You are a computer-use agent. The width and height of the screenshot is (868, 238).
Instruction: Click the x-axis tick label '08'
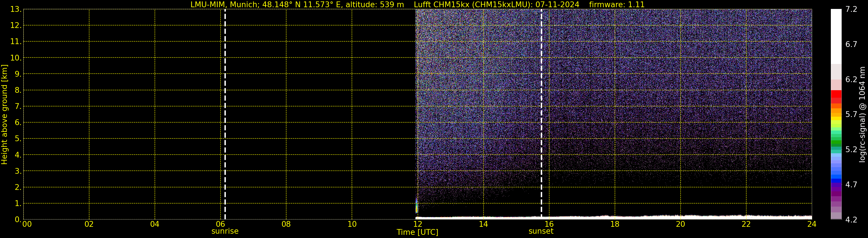[x=286, y=224]
